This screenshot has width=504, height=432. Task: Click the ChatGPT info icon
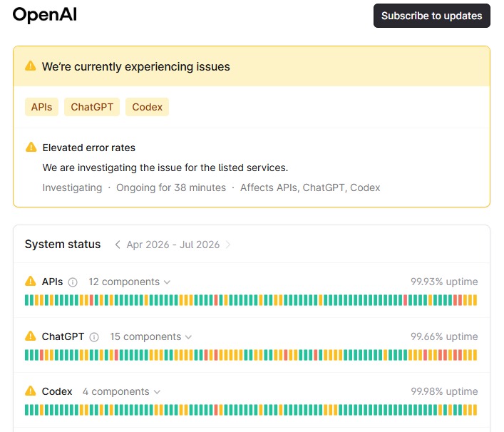[x=94, y=337]
